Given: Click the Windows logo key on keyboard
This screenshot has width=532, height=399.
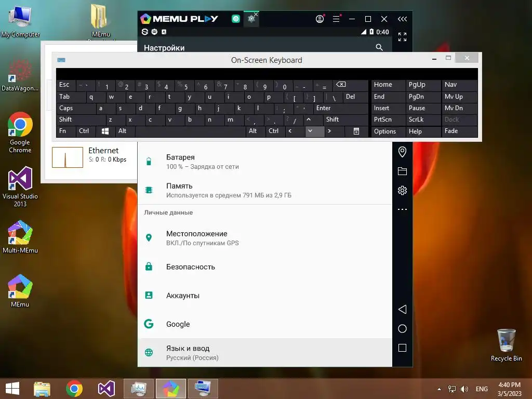Looking at the screenshot, I should (105, 131).
